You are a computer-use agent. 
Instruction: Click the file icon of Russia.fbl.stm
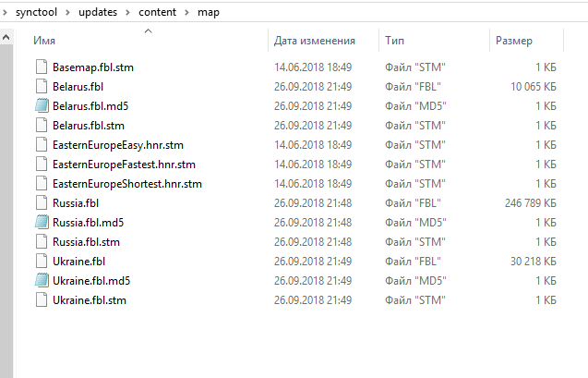point(42,242)
